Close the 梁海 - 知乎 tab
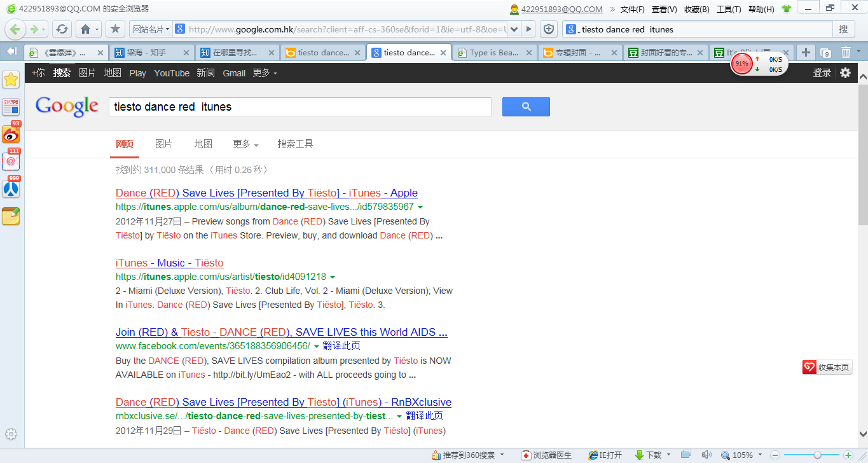868x463 pixels. (x=186, y=53)
